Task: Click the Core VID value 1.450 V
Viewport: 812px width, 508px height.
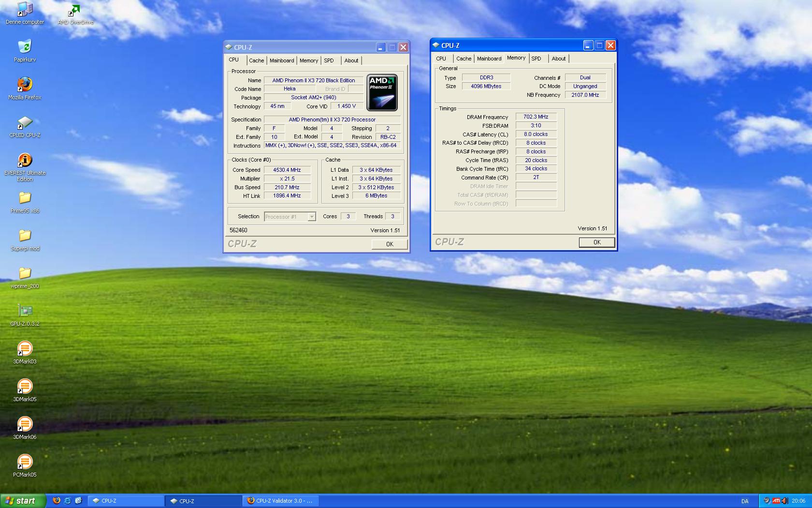Action: coord(347,106)
